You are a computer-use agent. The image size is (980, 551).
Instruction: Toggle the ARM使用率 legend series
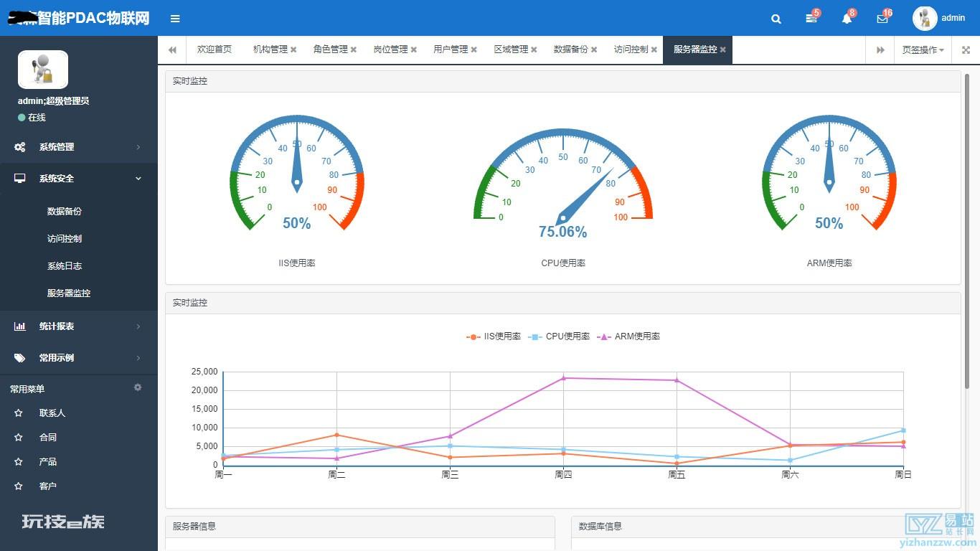[628, 336]
